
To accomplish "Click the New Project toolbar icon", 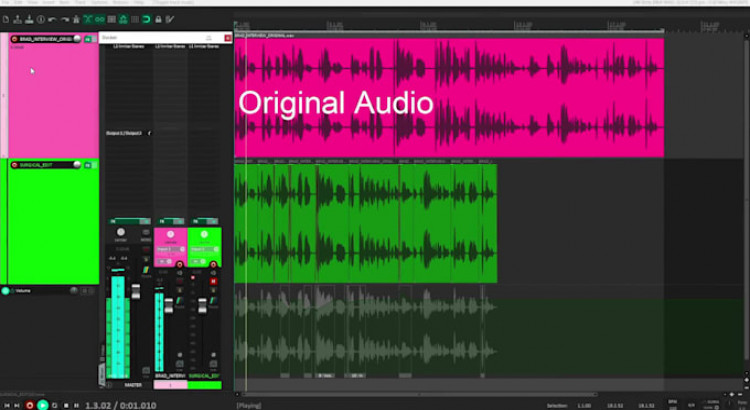I will click(x=7, y=18).
